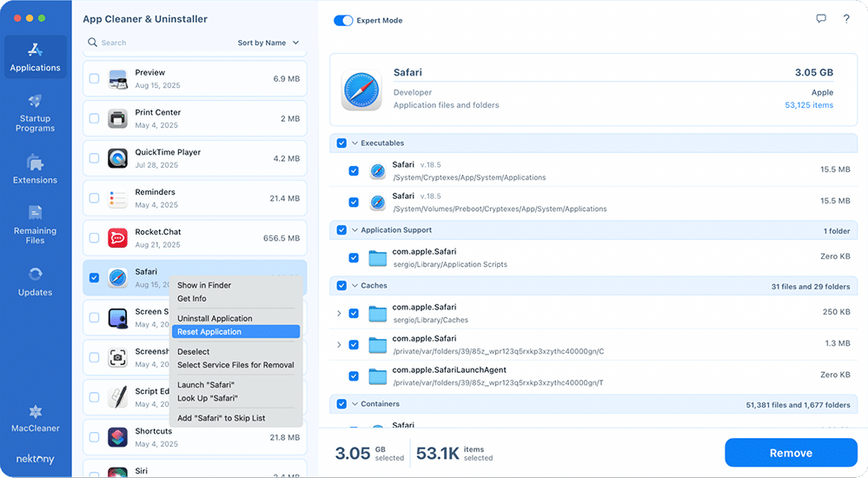Choose Look Up "Safari"
Viewport: 868px width, 478px height.
point(235,398)
